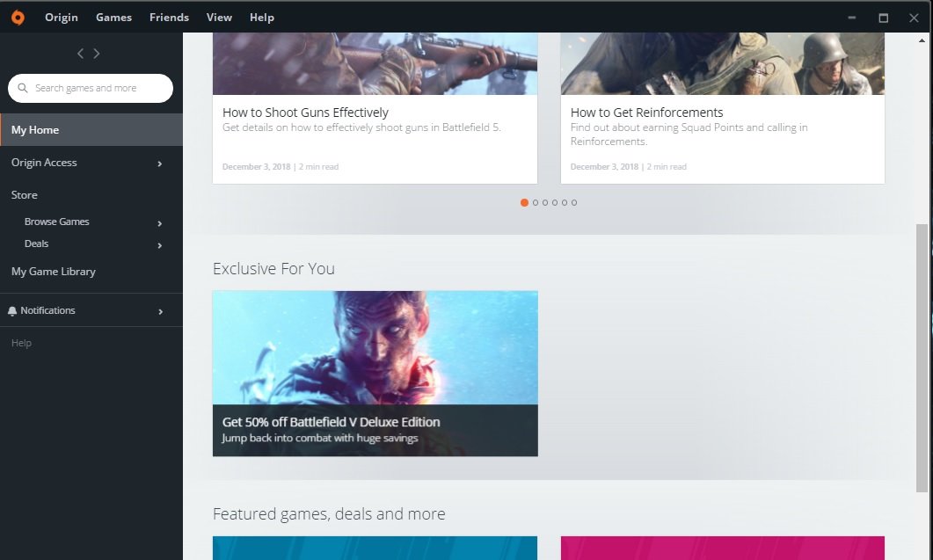The width and height of the screenshot is (933, 560).
Task: Click the Exclusive For You heading
Action: point(273,268)
